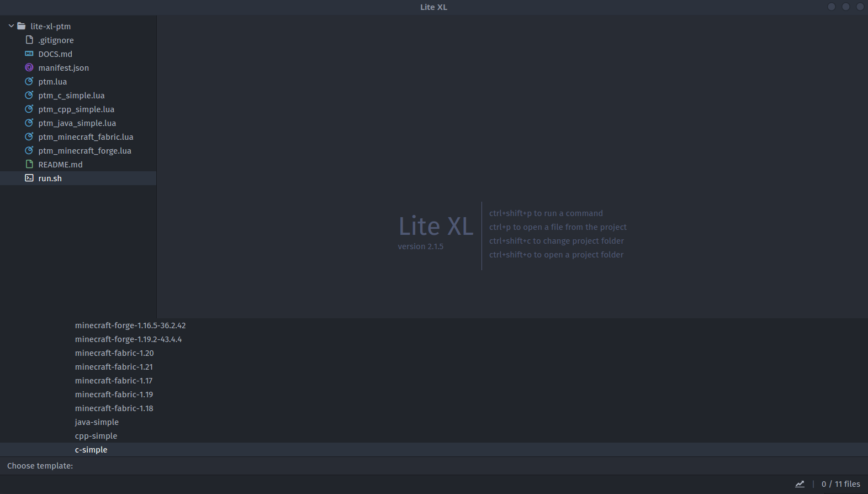This screenshot has height=494, width=868.
Task: Select the lite-xl-ptm project folder name
Action: click(51, 26)
